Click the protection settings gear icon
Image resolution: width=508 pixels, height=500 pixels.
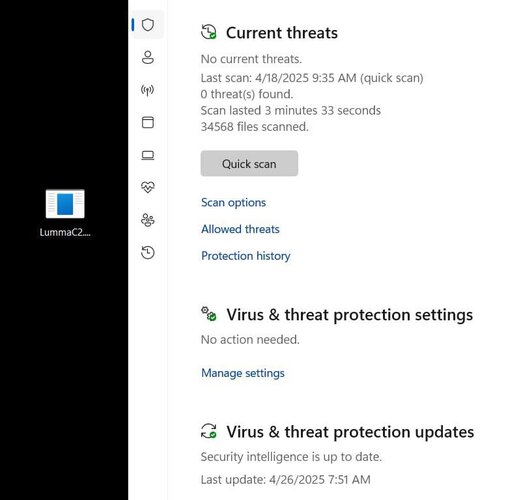[209, 314]
